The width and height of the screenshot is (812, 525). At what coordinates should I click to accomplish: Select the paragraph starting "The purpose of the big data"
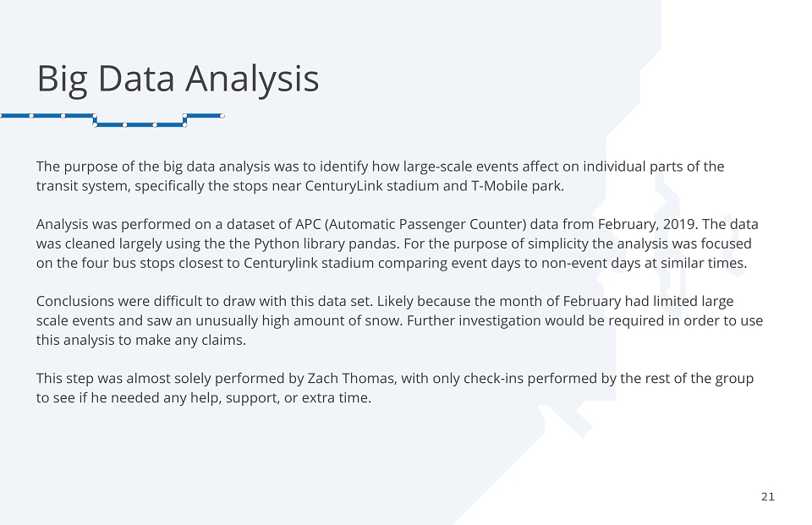[380, 176]
